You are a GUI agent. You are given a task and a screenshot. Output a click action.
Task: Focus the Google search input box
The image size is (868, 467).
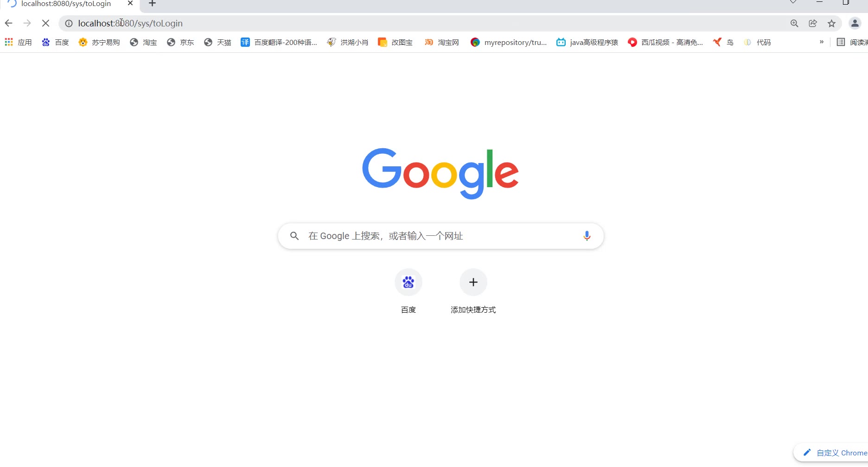(x=440, y=236)
